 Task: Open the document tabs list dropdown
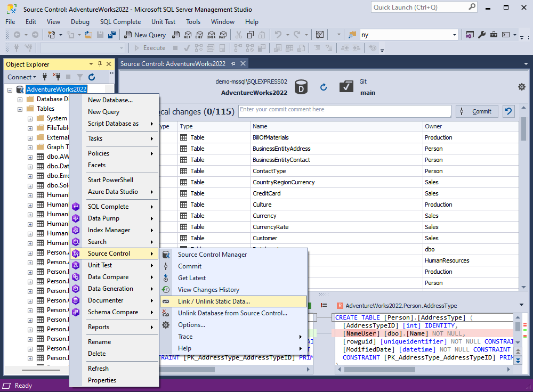tap(526, 64)
